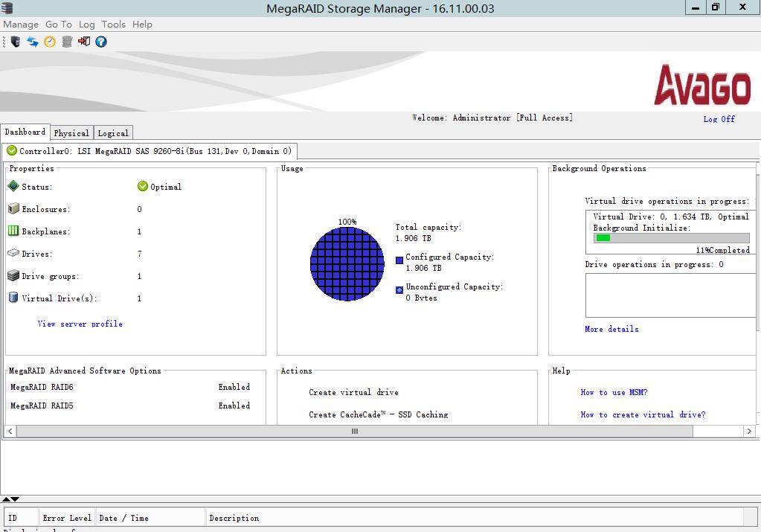Click the blue refresh arrows toolbar icon

(x=33, y=42)
